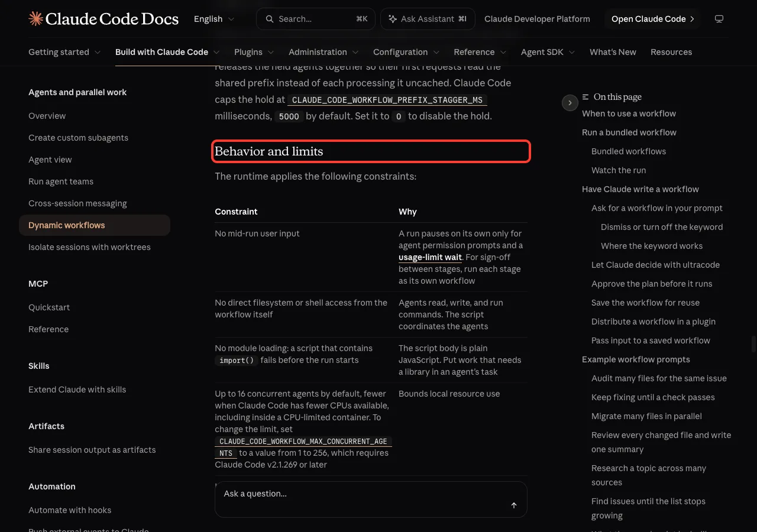The width and height of the screenshot is (757, 532).
Task: Jump to Let Claude decide with ultracode
Action: pyautogui.click(x=655, y=265)
